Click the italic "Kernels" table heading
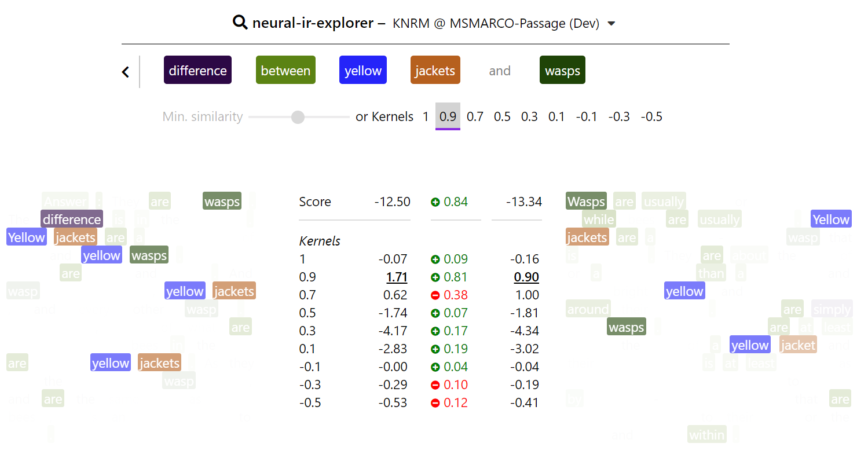 pyautogui.click(x=320, y=241)
